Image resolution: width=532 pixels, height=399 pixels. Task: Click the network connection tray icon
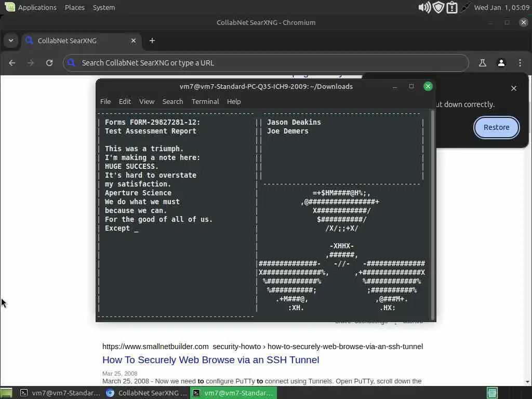click(x=465, y=7)
